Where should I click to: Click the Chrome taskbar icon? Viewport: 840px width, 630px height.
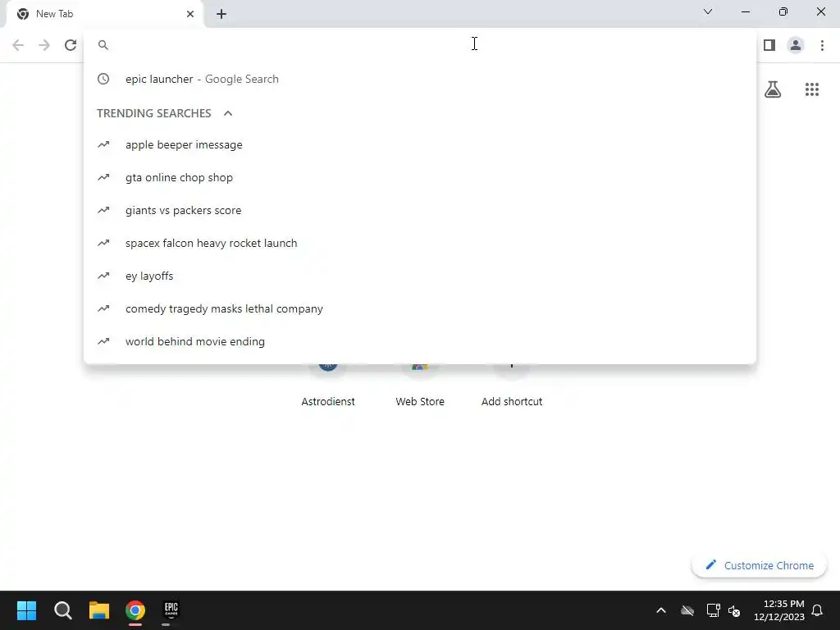click(135, 610)
